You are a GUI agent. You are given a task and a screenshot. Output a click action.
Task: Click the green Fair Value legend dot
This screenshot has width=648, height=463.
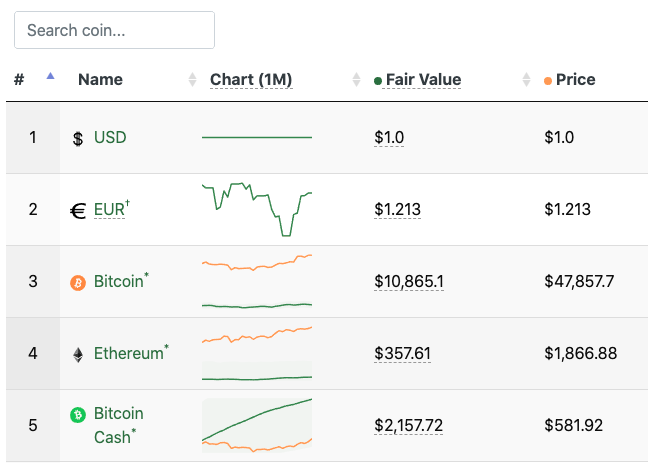click(x=377, y=81)
